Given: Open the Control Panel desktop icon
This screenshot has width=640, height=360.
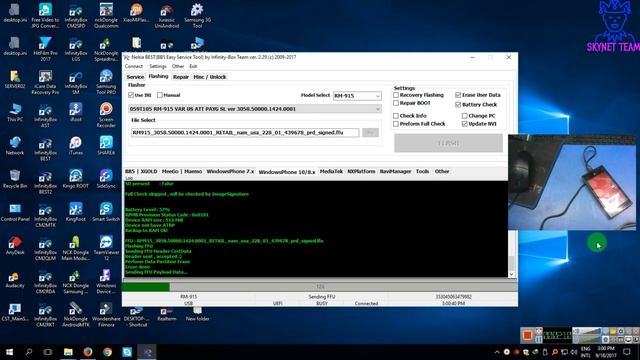Looking at the screenshot, I should click(x=15, y=212).
